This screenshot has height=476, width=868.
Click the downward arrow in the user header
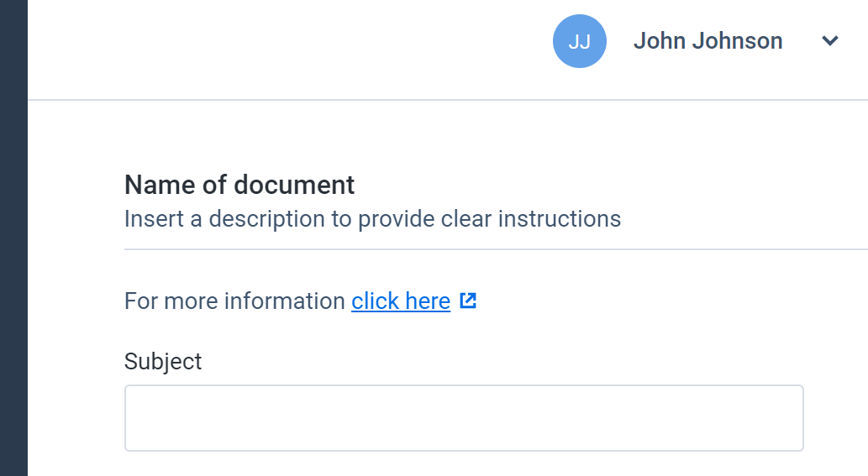point(830,41)
